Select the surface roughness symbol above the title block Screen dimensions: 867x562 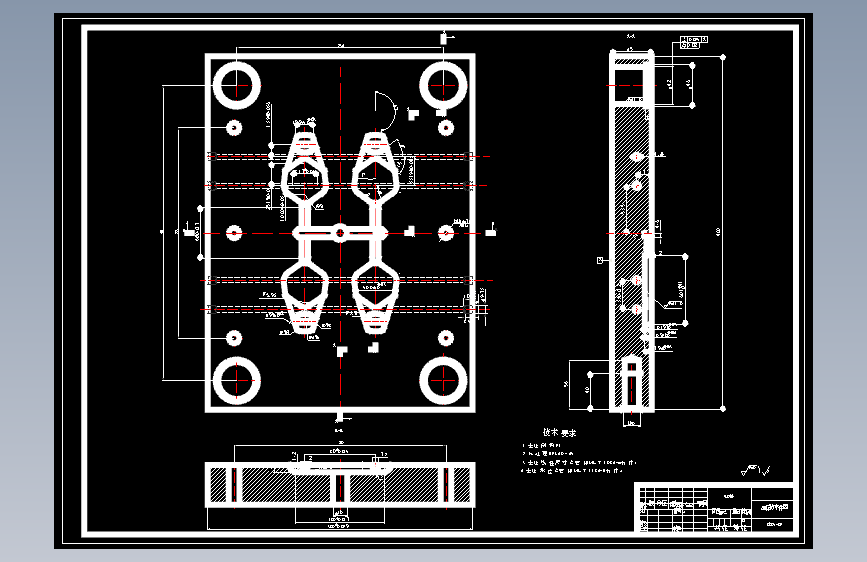[x=755, y=470]
